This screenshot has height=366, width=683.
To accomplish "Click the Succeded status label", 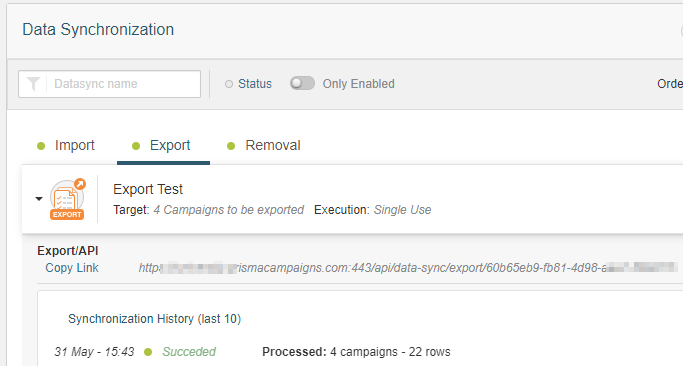I will click(189, 352).
